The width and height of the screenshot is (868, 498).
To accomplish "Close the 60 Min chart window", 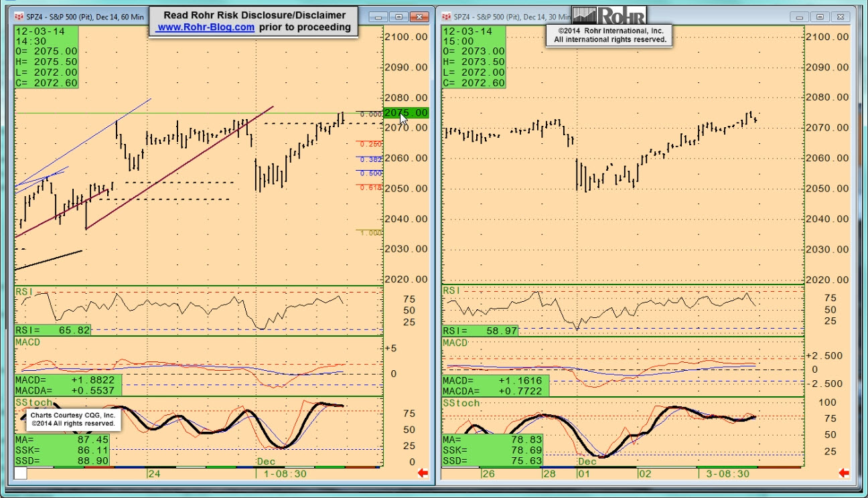I will point(420,17).
